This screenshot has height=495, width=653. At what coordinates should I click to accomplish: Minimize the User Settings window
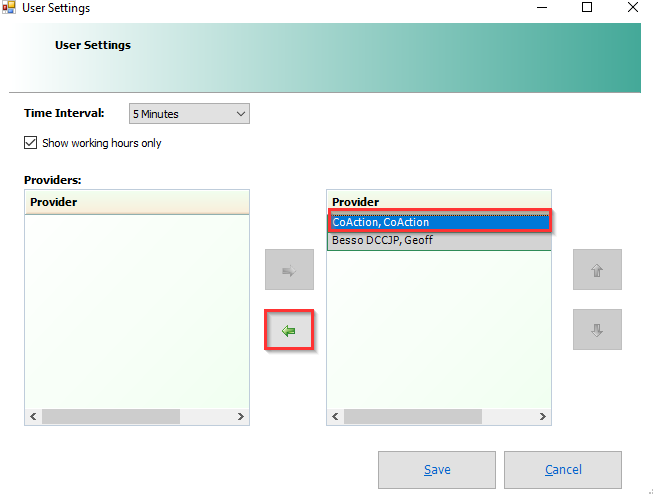[542, 7]
